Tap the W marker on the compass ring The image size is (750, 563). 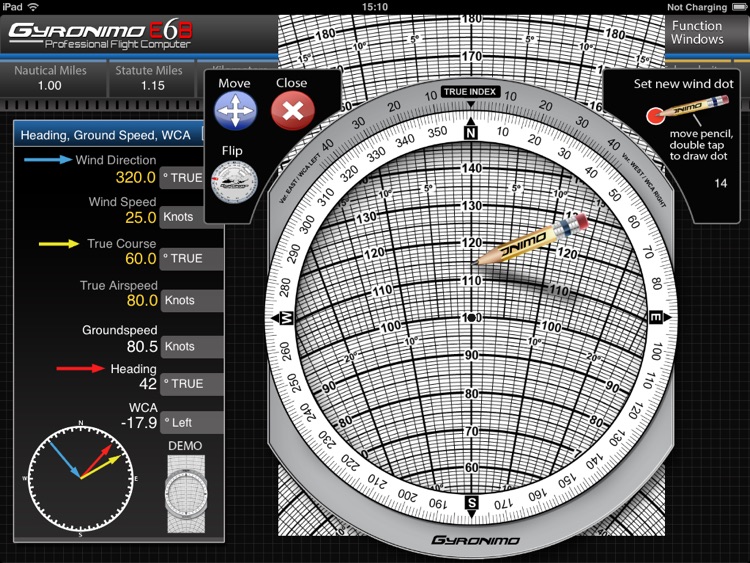coord(287,318)
